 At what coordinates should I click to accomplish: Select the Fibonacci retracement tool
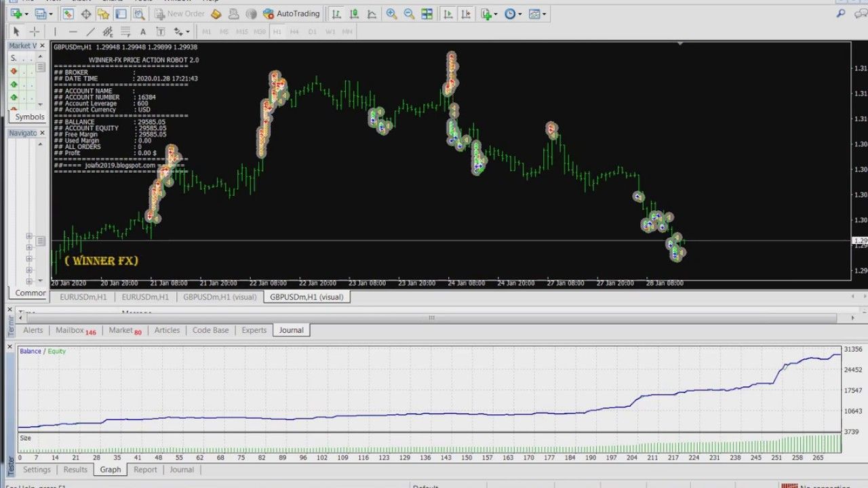coord(125,32)
